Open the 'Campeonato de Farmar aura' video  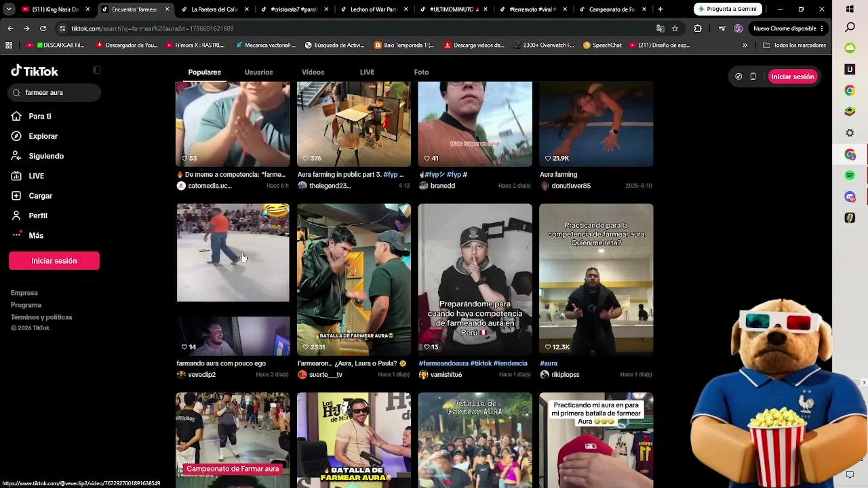[x=233, y=440]
